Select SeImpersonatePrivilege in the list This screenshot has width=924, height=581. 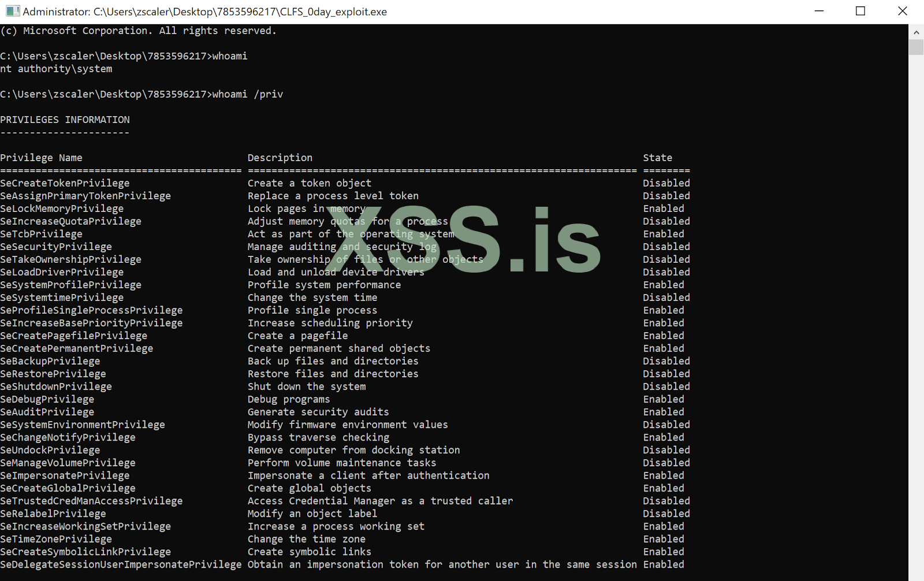pyautogui.click(x=65, y=475)
